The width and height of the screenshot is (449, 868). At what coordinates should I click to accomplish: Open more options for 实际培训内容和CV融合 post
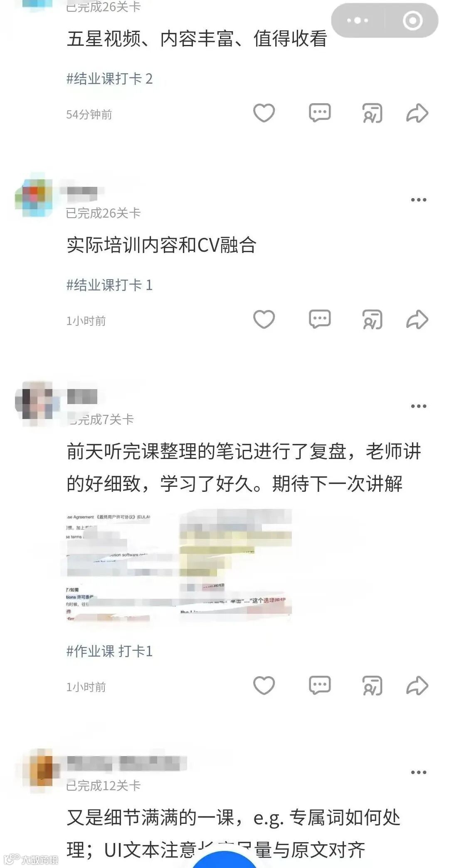(418, 200)
